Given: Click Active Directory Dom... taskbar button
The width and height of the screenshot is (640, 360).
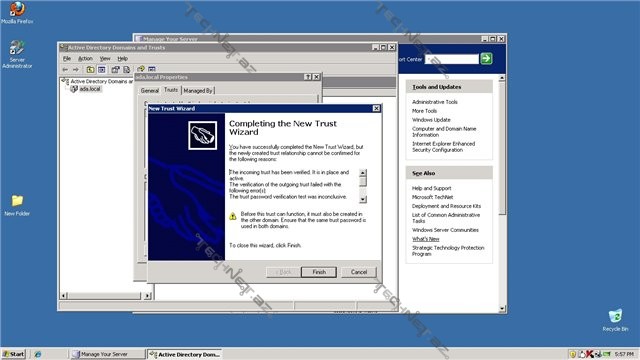Looking at the screenshot, I should point(184,354).
